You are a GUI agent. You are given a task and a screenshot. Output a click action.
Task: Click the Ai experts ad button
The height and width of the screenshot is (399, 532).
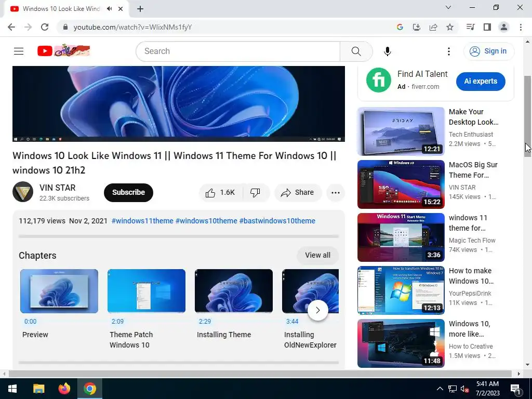tap(481, 82)
